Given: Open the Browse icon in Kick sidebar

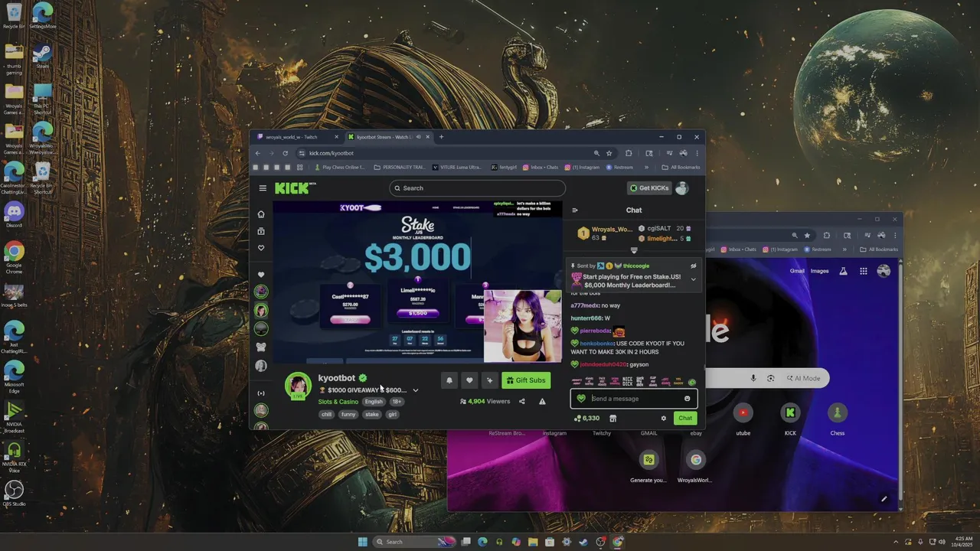Looking at the screenshot, I should [x=261, y=231].
